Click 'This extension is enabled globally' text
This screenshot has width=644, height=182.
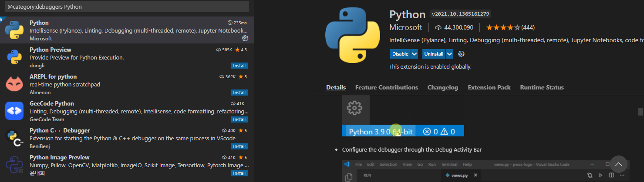(430, 67)
